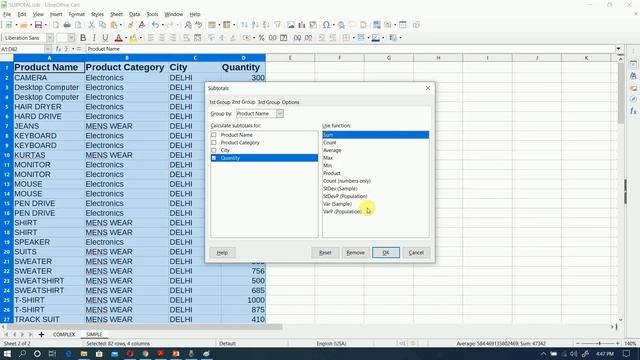640x360 pixels.
Task: Select the COMPLEX sheet tab
Action: coord(64,334)
